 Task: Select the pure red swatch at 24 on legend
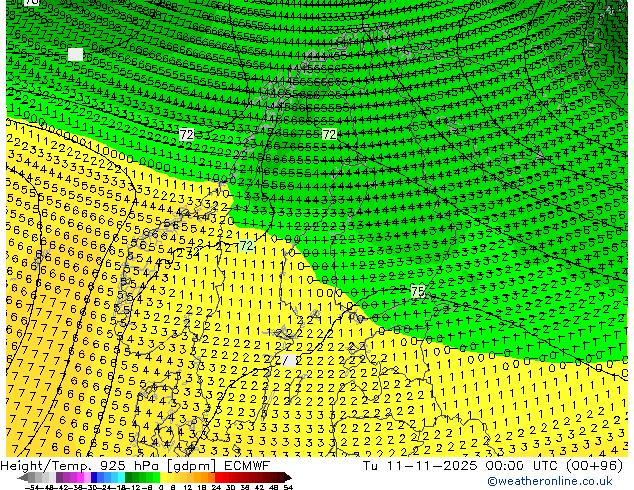218,477
